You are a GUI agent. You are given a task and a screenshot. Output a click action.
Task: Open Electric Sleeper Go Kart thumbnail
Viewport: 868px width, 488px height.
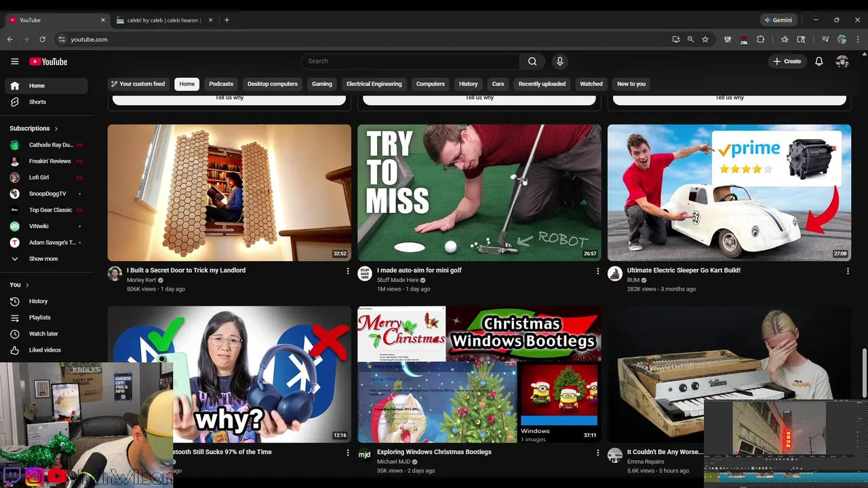tap(729, 192)
